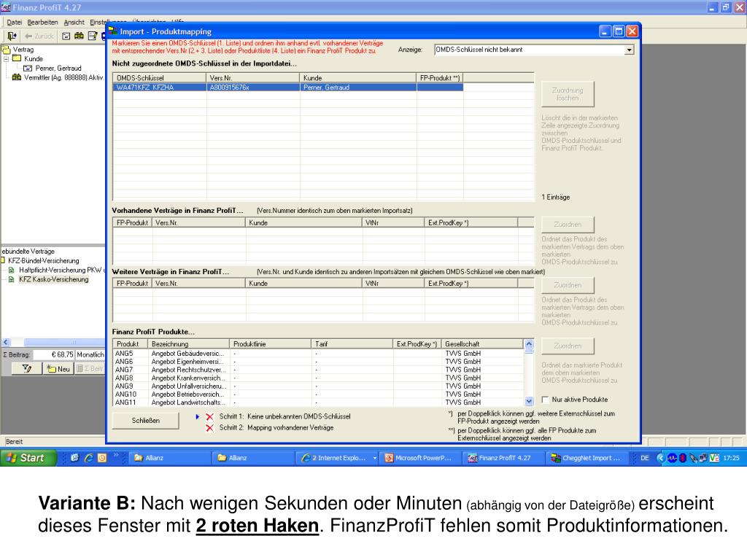Click the Bezeichnung column header
The width and height of the screenshot is (747, 560).
[x=189, y=344]
